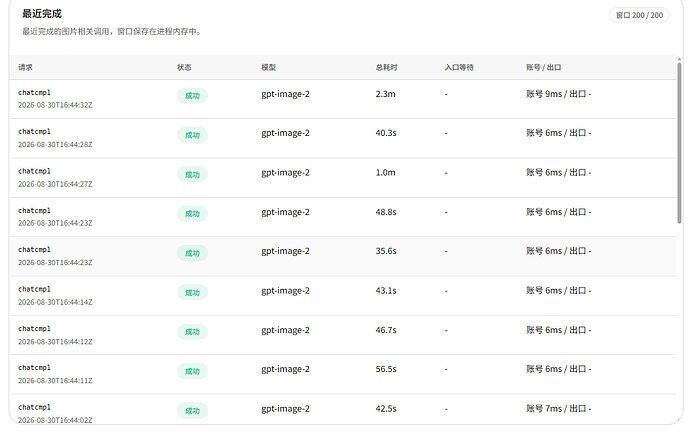Image resolution: width=690 pixels, height=432 pixels.
Task: Click gpt-image-2 in the 42.5s row
Action: (x=286, y=409)
